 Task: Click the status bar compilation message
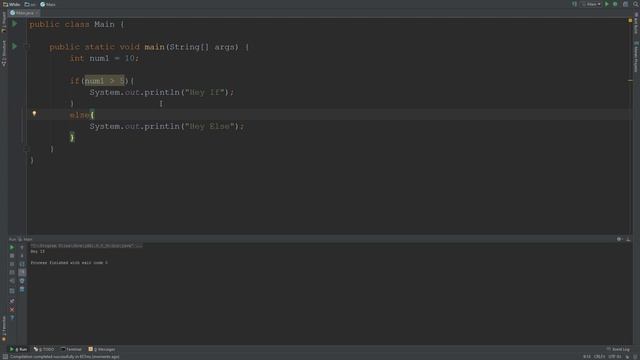point(64,357)
